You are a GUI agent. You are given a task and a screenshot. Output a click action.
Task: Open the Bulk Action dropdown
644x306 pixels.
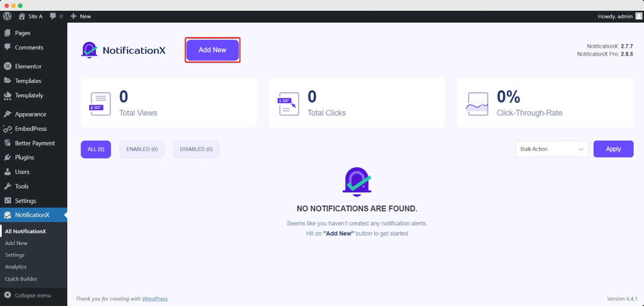tap(552, 149)
